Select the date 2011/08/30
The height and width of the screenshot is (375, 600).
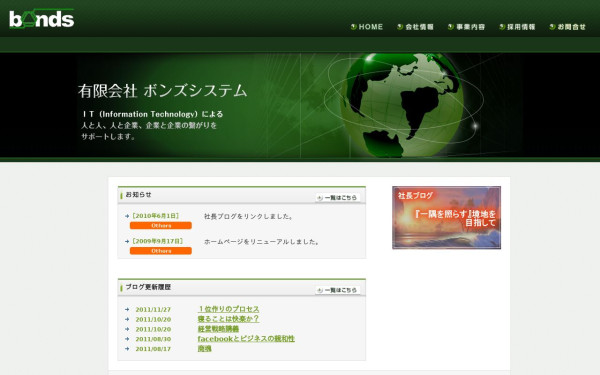point(153,339)
